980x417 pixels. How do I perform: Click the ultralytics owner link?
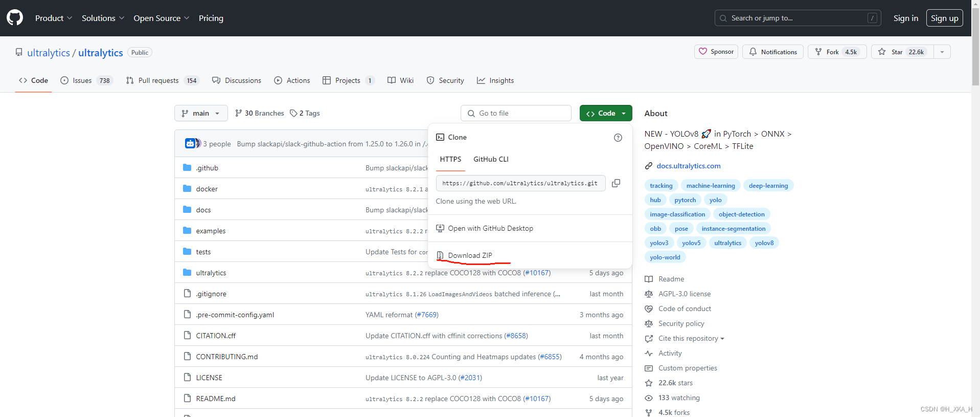[49, 53]
